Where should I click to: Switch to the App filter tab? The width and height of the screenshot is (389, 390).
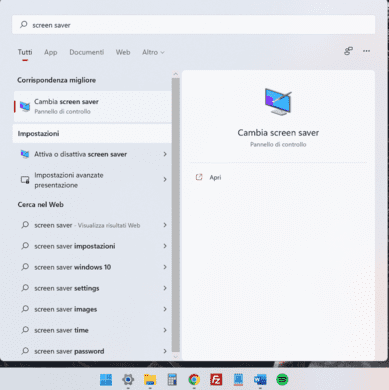(51, 52)
